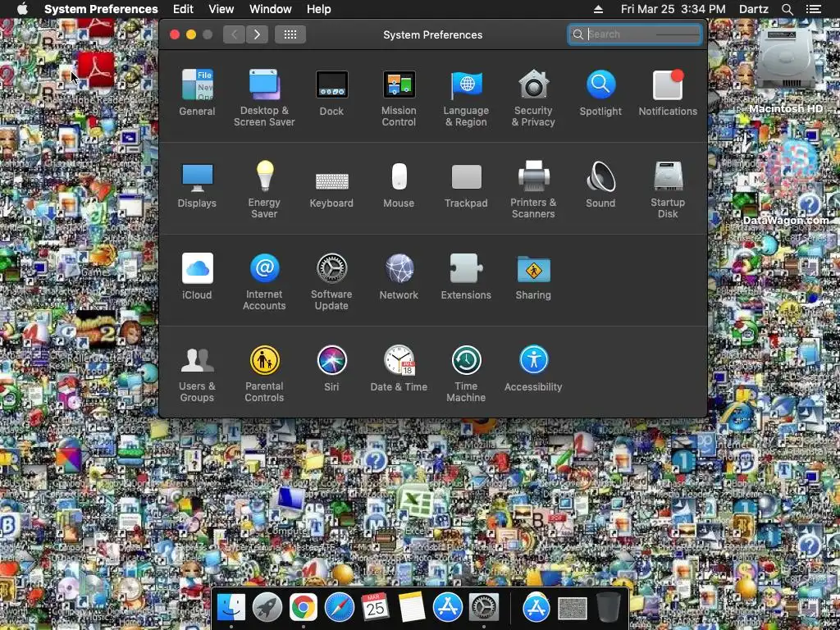The image size is (840, 630).
Task: Open the Siri preference pane
Action: coord(331,368)
